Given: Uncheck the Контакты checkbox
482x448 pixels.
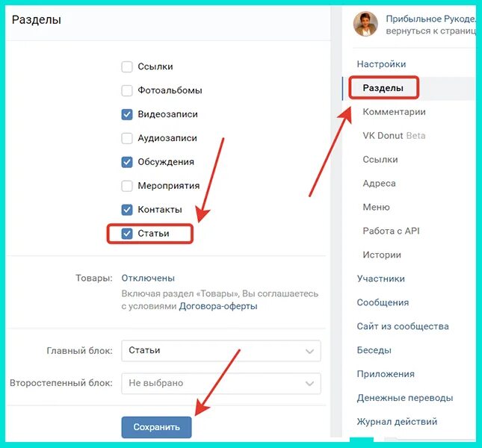Looking at the screenshot, I should point(127,210).
